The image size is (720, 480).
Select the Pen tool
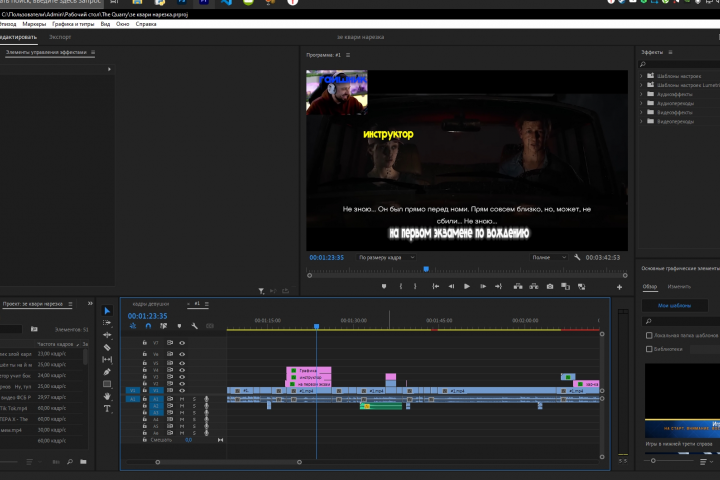click(107, 371)
